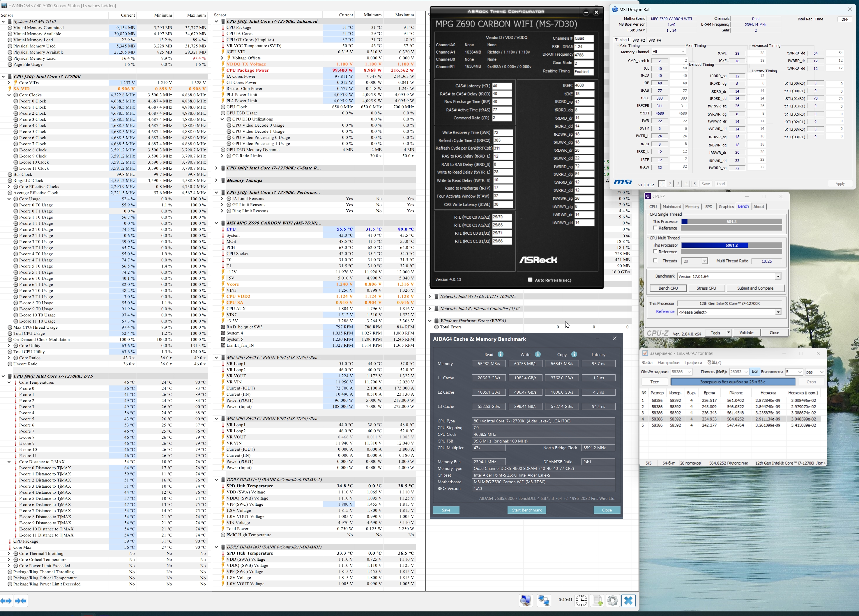
Task: Enable Auto Refresh checkbox in ASRock Timing Configurator
Action: point(530,280)
